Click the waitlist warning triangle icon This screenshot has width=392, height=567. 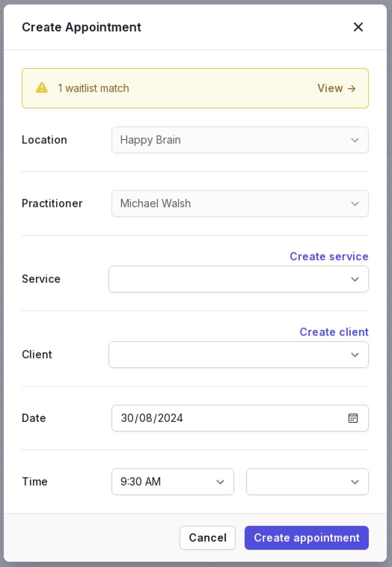click(42, 88)
